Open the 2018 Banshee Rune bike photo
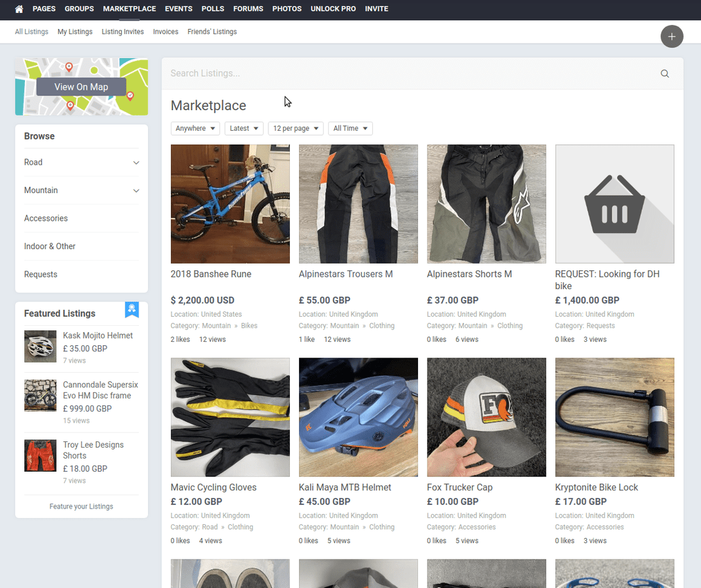The image size is (701, 588). coord(230,204)
